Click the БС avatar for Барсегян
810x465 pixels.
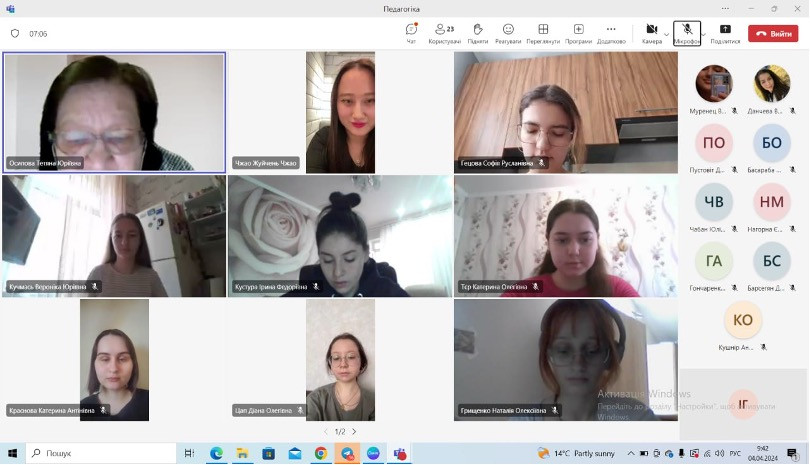772,261
